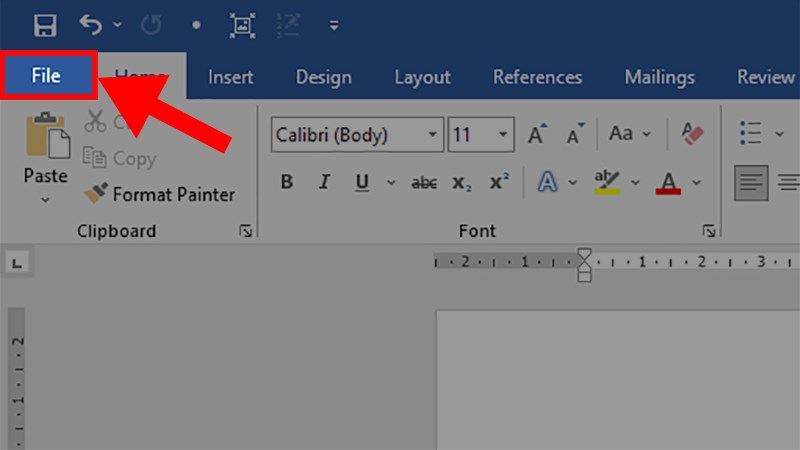Click the Paste clipboard icon
The image size is (800, 450).
pyautogui.click(x=47, y=135)
